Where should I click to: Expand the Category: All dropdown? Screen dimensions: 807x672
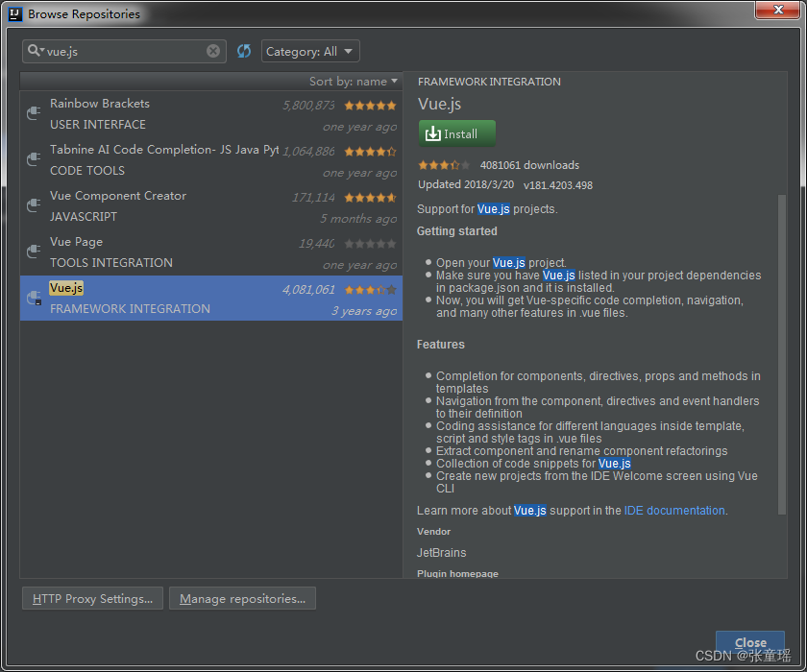point(310,51)
